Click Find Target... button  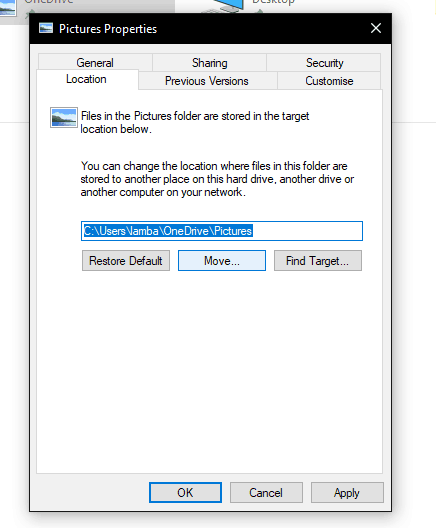318,261
